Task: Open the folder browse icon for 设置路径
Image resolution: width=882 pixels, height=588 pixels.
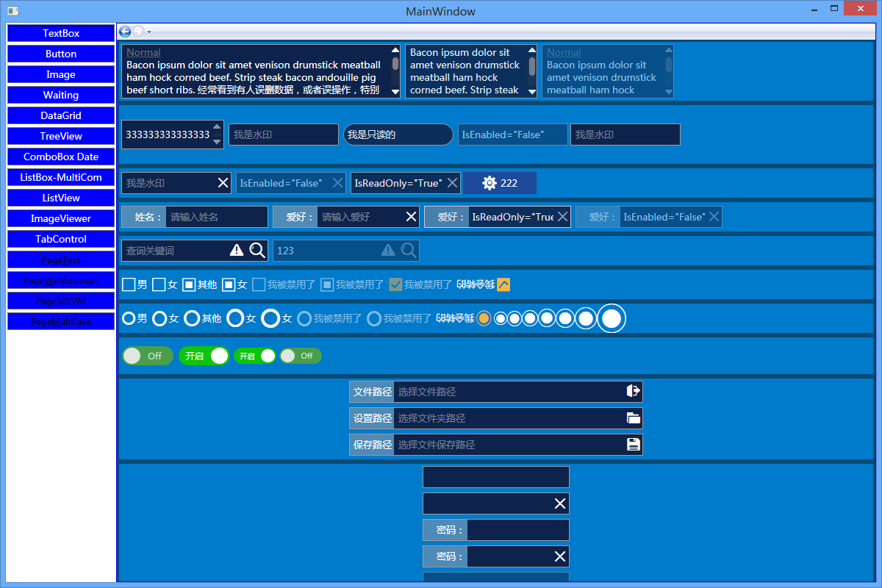Action: [x=633, y=417]
